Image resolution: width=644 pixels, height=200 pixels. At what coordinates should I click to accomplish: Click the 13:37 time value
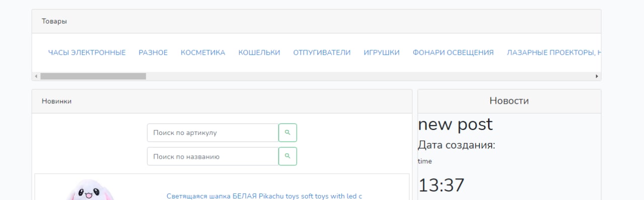point(441,185)
